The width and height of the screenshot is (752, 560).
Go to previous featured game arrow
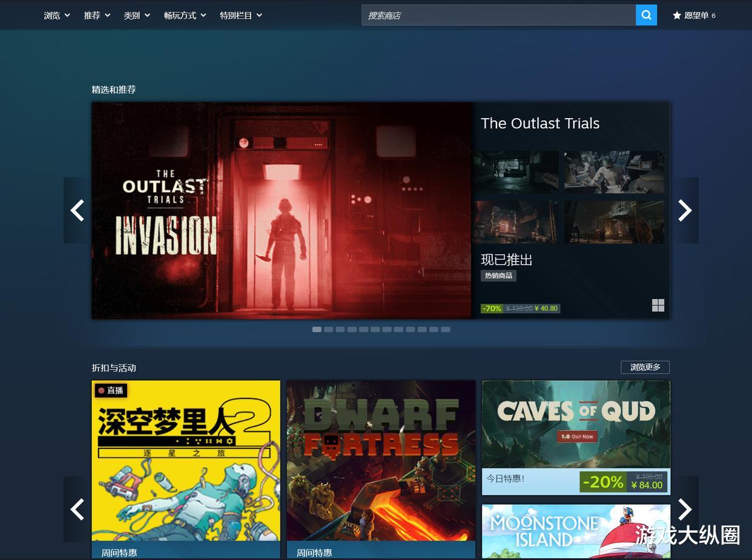point(78,210)
